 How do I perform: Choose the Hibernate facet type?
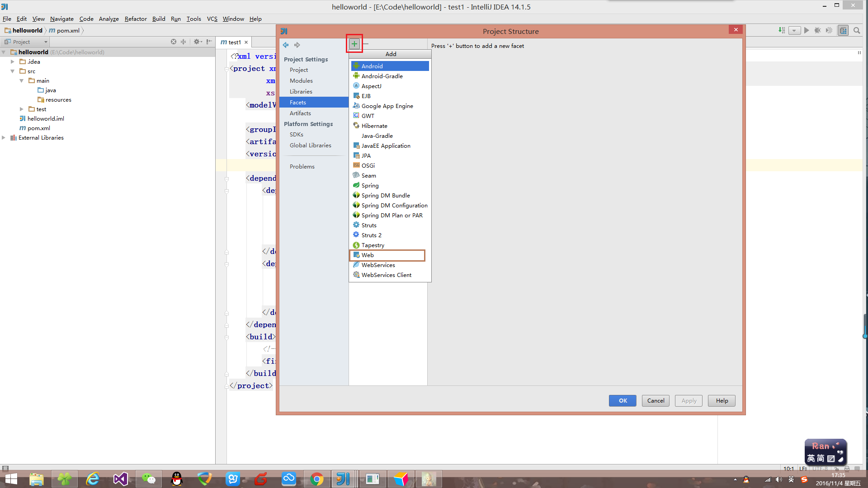pyautogui.click(x=390, y=126)
